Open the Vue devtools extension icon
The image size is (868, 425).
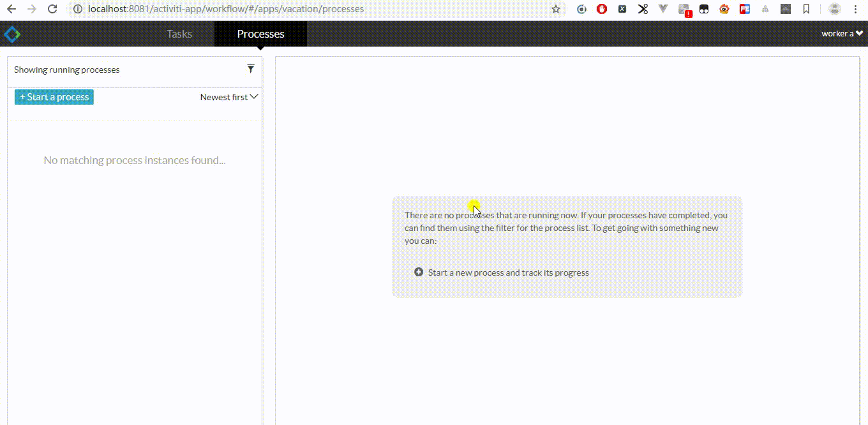(663, 10)
